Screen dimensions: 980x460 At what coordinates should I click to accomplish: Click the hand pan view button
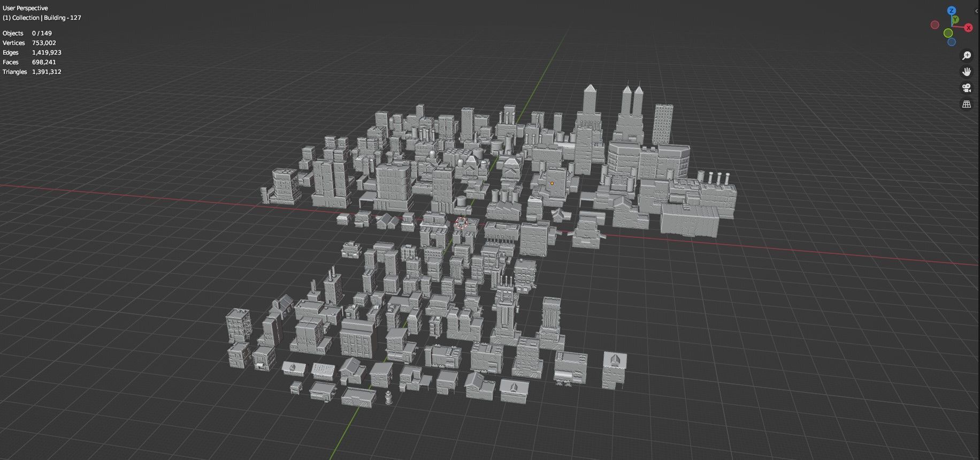coord(967,72)
